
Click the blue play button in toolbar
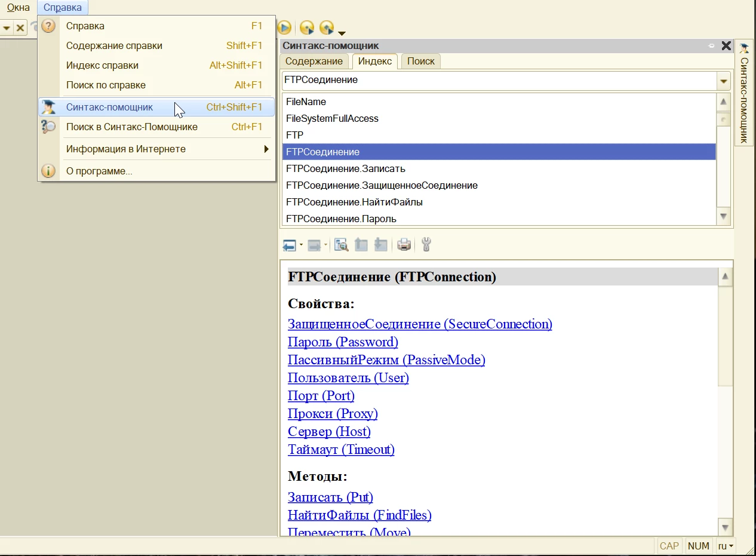click(x=284, y=27)
